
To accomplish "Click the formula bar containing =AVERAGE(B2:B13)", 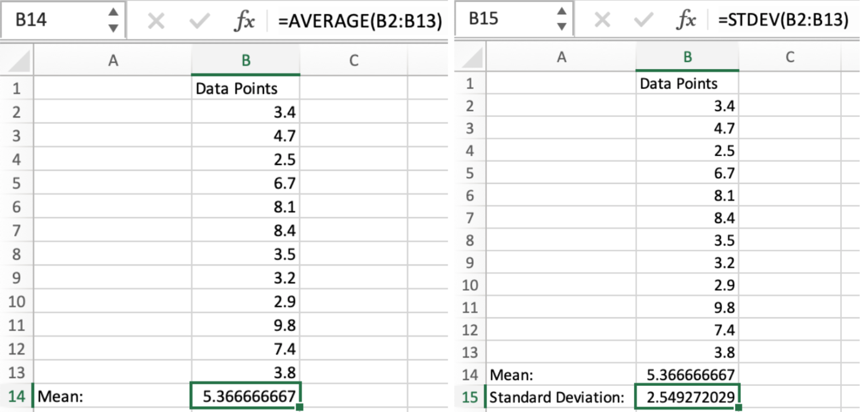I will coord(360,21).
